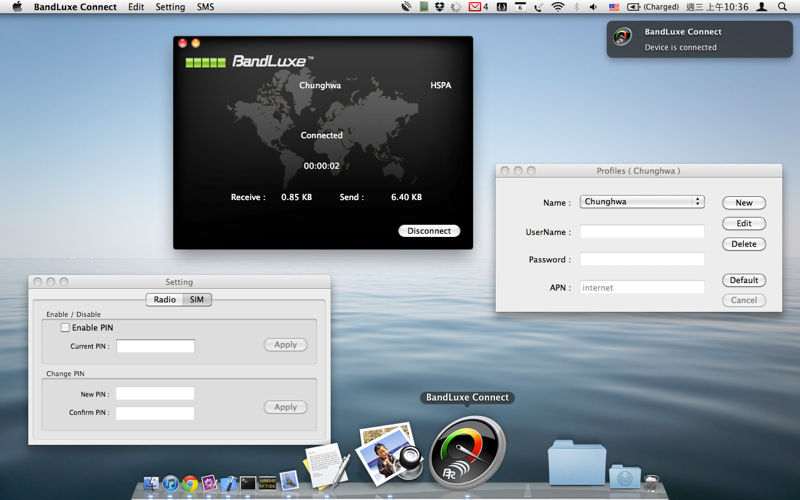The height and width of the screenshot is (500, 800).
Task: Switch to the Radio tab in Setting
Action: (165, 299)
